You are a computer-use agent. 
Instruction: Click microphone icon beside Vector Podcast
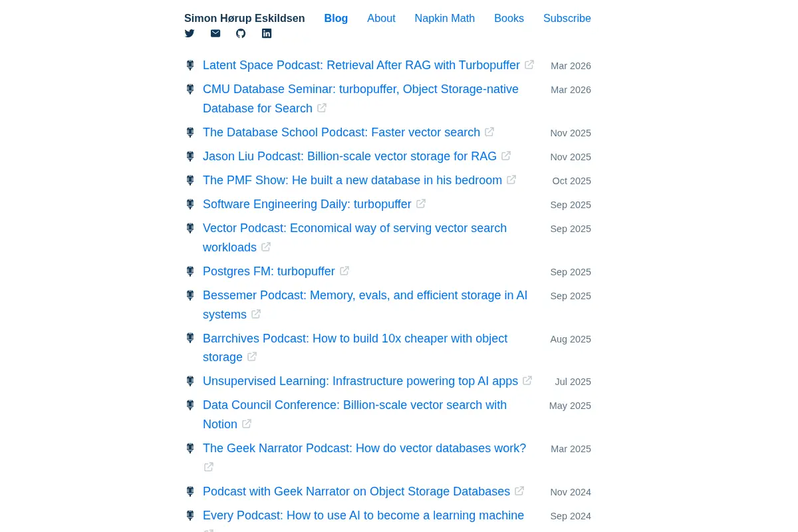click(190, 228)
